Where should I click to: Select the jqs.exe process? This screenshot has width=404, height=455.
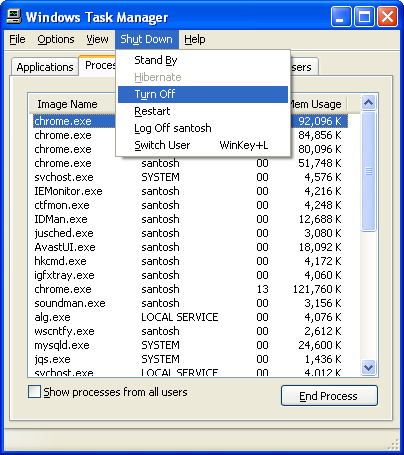coord(190,359)
